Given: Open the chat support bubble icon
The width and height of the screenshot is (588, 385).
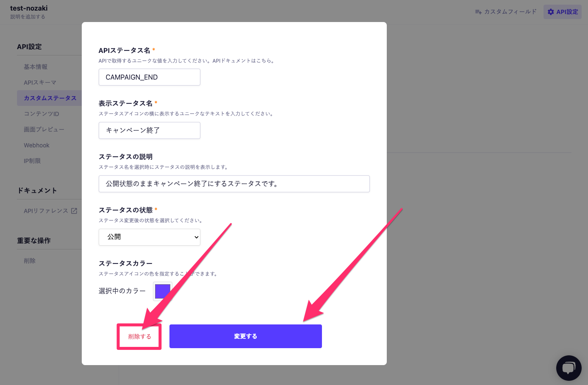Looking at the screenshot, I should point(569,368).
